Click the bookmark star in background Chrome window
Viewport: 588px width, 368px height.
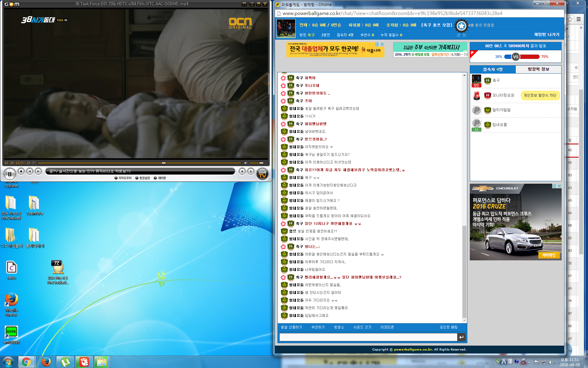[x=570, y=19]
